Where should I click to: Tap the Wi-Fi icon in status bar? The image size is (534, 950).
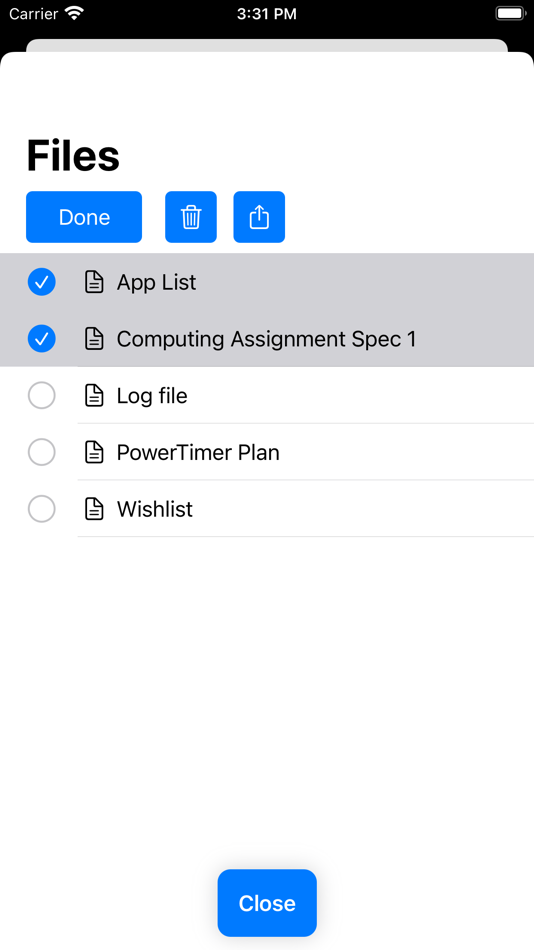click(75, 14)
